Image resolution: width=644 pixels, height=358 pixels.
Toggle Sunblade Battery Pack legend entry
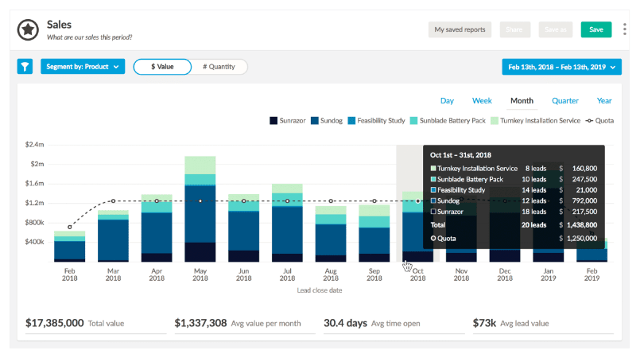click(x=448, y=121)
